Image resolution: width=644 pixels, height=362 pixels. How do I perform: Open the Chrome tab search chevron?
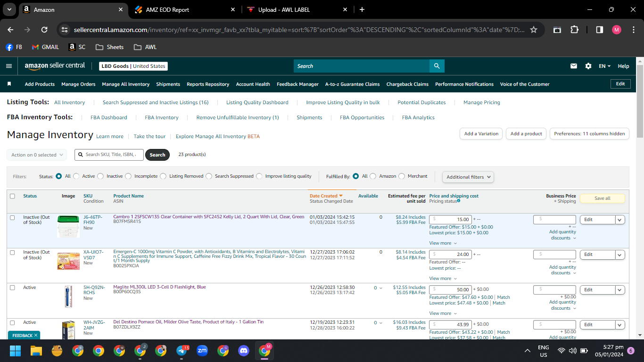click(x=10, y=9)
